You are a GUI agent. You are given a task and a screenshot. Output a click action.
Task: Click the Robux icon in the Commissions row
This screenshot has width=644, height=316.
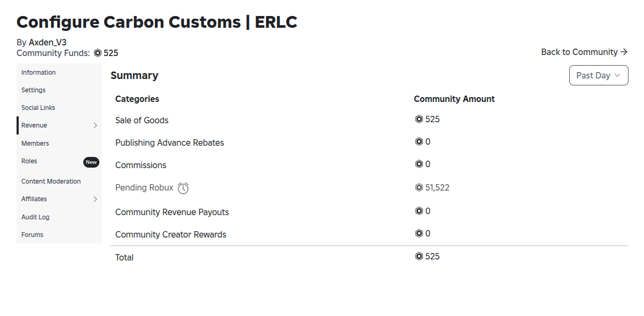[419, 164]
